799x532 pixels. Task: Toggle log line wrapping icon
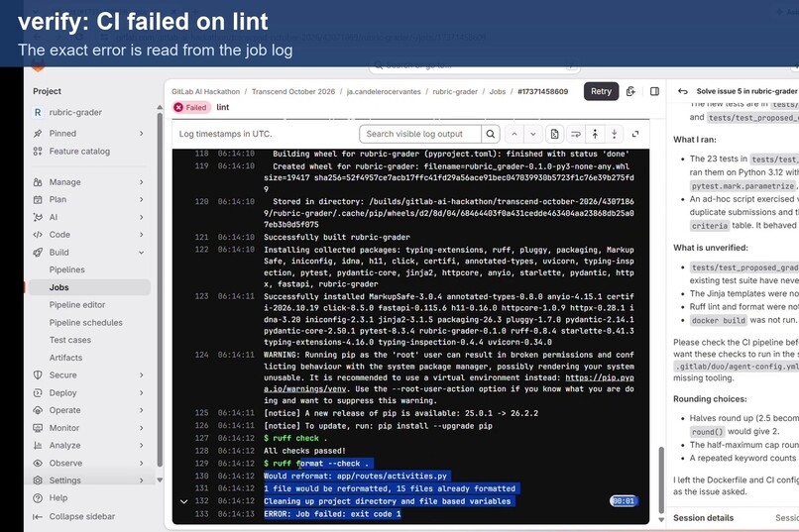[x=576, y=134]
